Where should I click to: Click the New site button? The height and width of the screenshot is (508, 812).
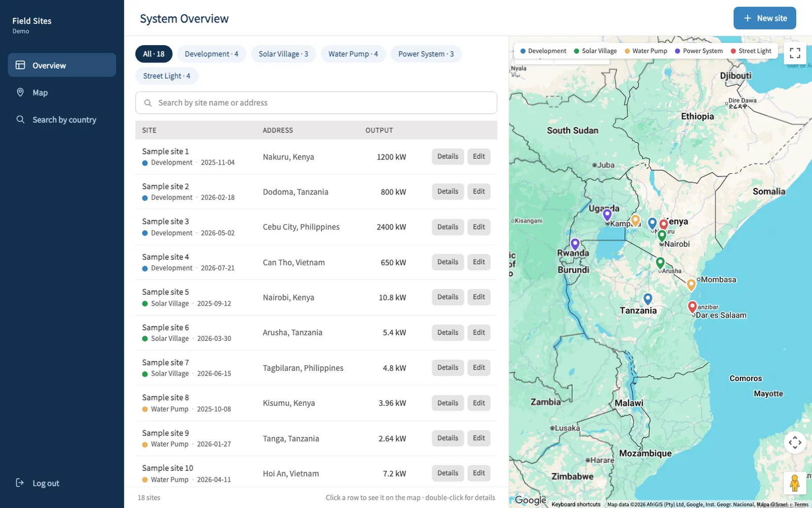[764, 18]
